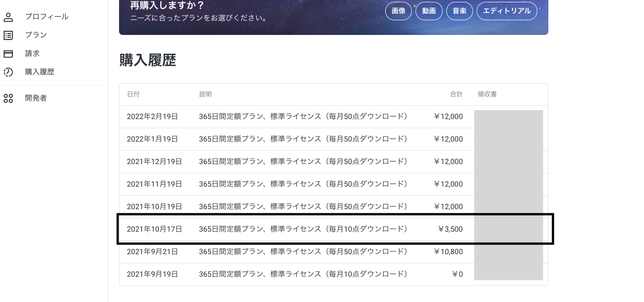
Task: Select the highlighted 2021年10月17日 row
Action: click(294, 229)
